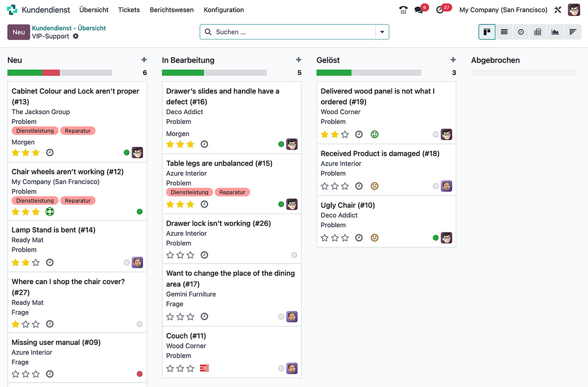Click Gemini Furniture text on ticket #17
Image resolution: width=588 pixels, height=387 pixels.
pos(191,294)
